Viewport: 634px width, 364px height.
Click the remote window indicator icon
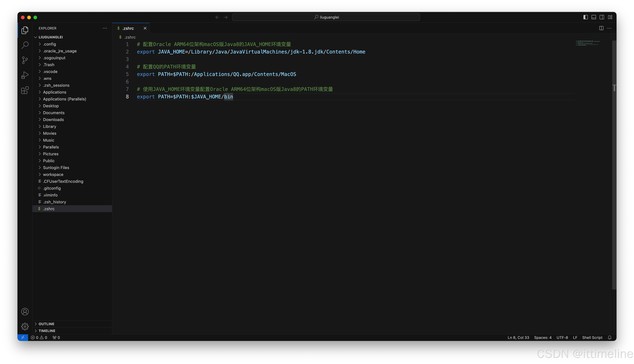(x=22, y=337)
